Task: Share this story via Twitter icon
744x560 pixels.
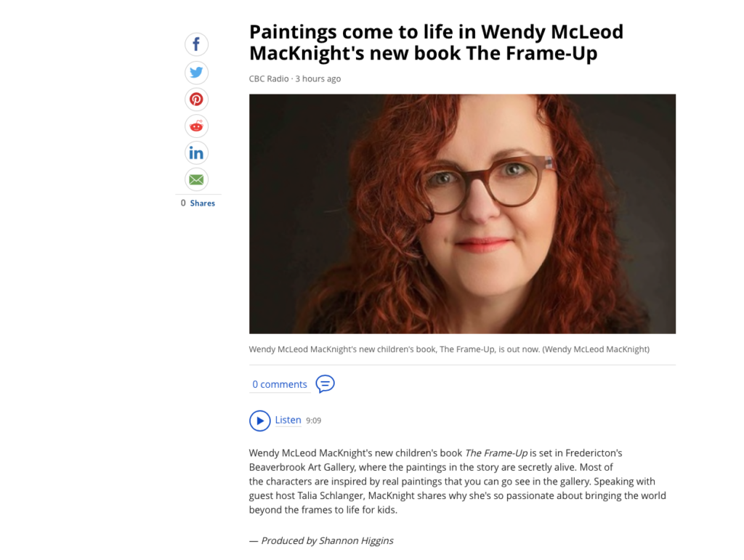Action: click(196, 72)
